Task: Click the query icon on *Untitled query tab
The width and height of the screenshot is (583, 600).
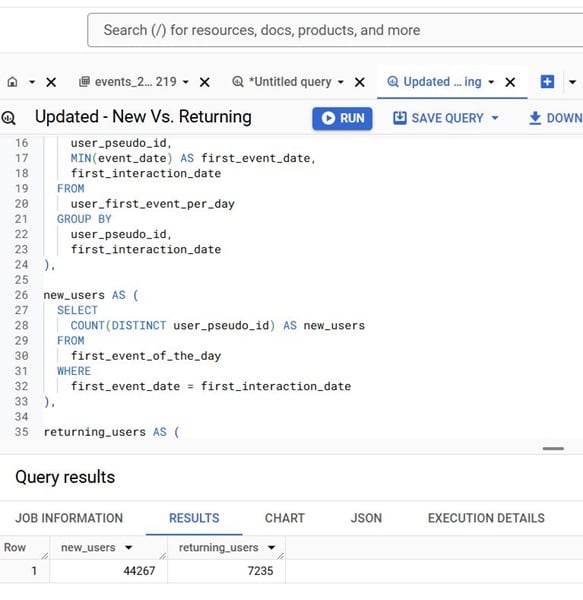Action: coord(238,82)
